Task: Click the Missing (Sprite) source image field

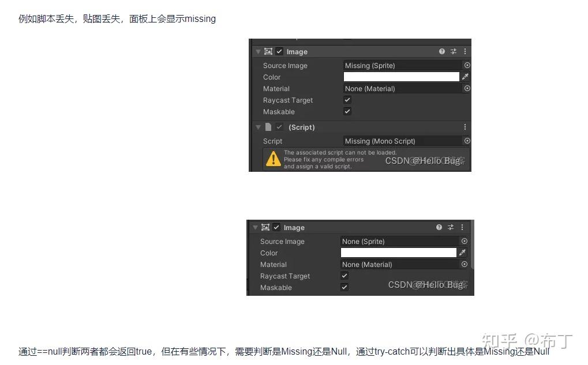Action: [403, 66]
